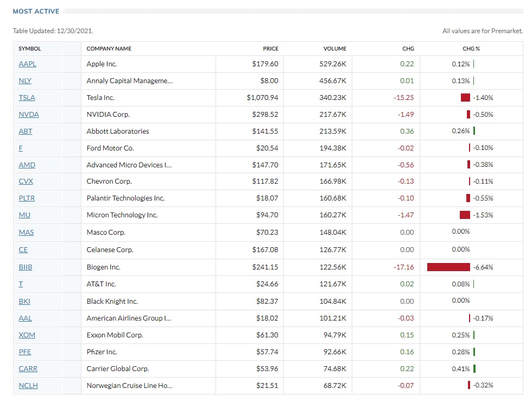The height and width of the screenshot is (401, 532).
Task: Open the MU symbol link
Action: [x=24, y=215]
